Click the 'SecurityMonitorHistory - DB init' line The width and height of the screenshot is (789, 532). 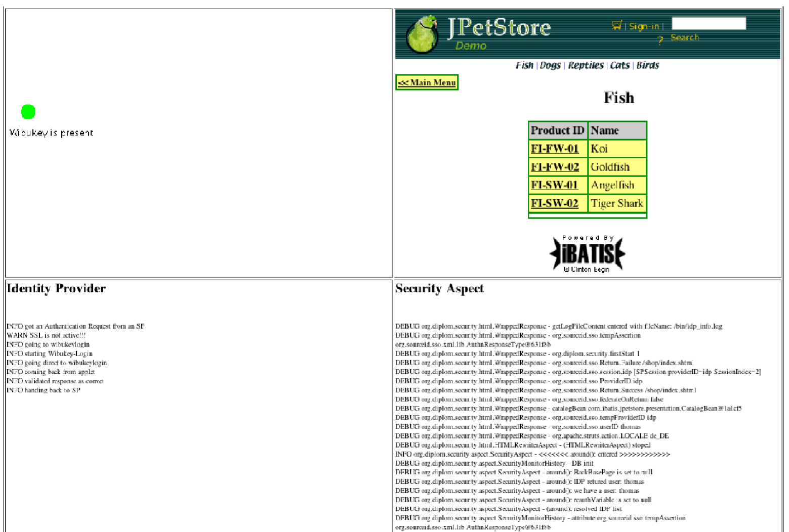(x=494, y=463)
